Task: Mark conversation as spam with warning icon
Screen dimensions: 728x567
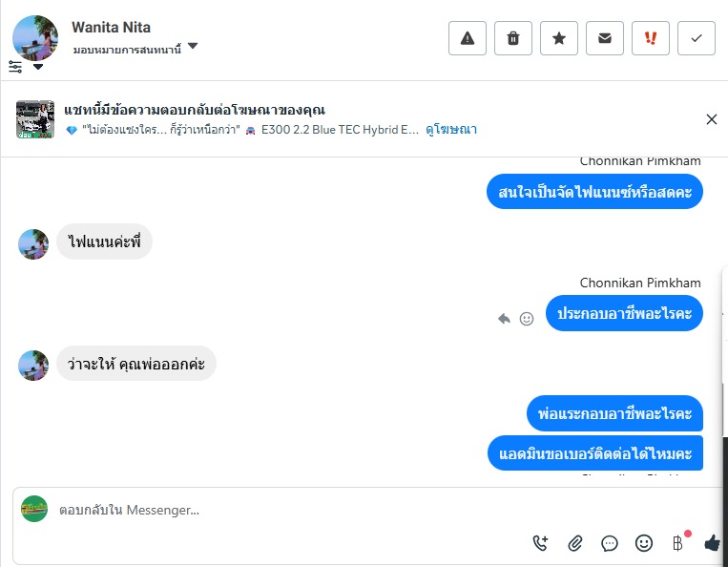Action: (x=468, y=38)
